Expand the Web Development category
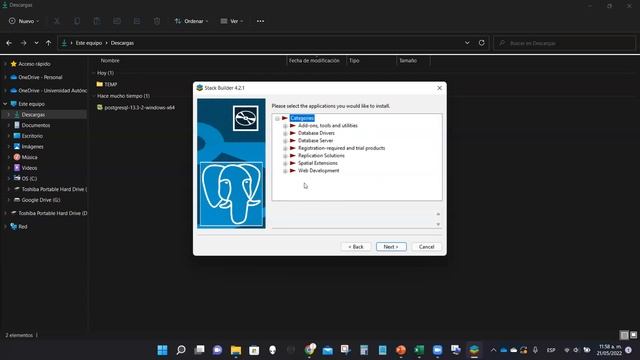This screenshot has height=360, width=640. click(285, 171)
